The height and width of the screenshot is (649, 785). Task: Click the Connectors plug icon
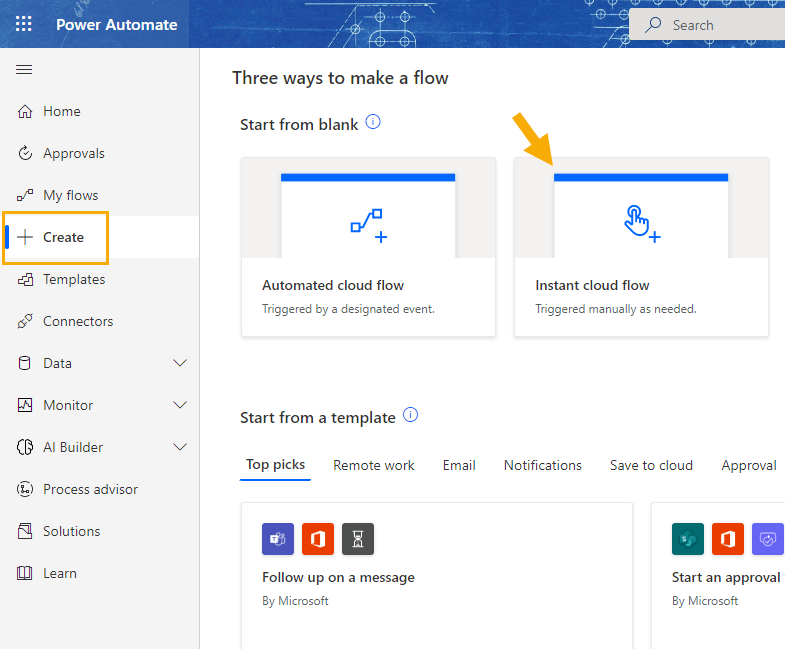[25, 321]
